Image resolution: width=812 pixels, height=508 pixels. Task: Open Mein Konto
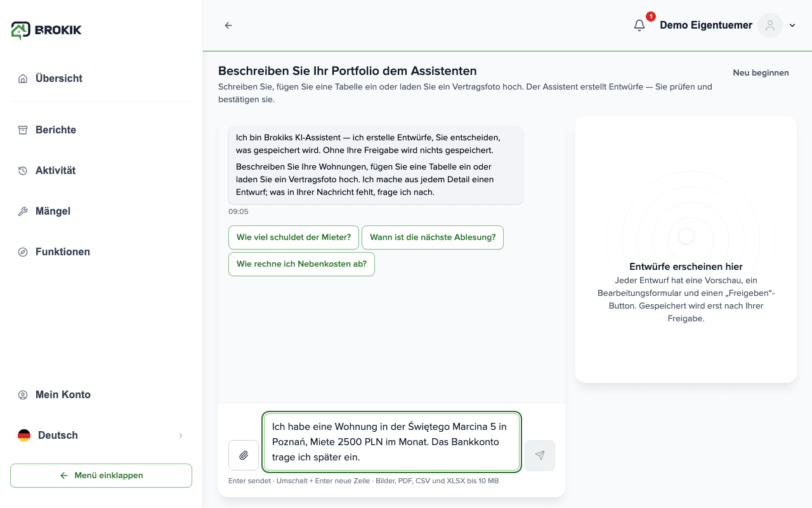(x=101, y=395)
